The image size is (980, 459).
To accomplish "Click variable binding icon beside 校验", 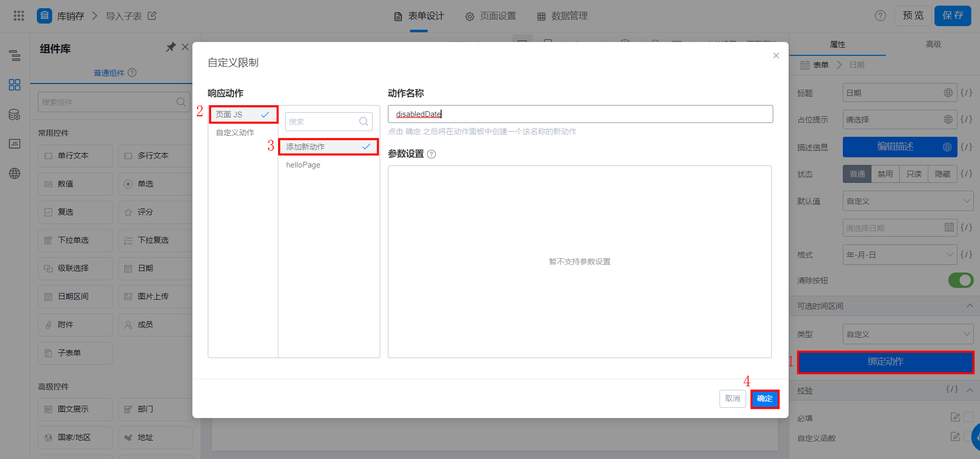I will [x=952, y=389].
